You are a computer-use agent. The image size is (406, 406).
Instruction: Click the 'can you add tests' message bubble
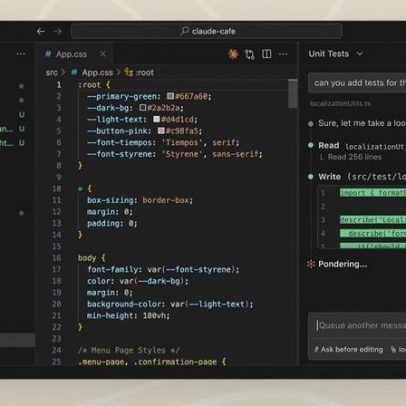[357, 83]
